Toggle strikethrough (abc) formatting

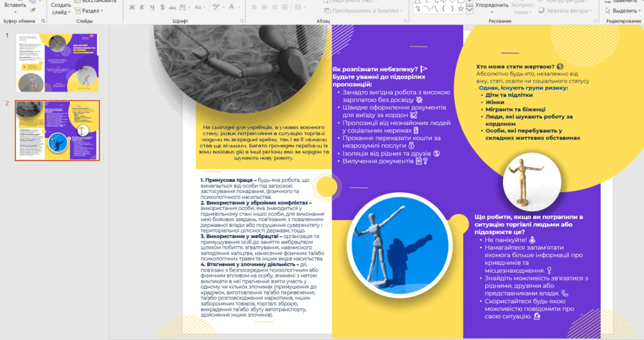(172, 8)
